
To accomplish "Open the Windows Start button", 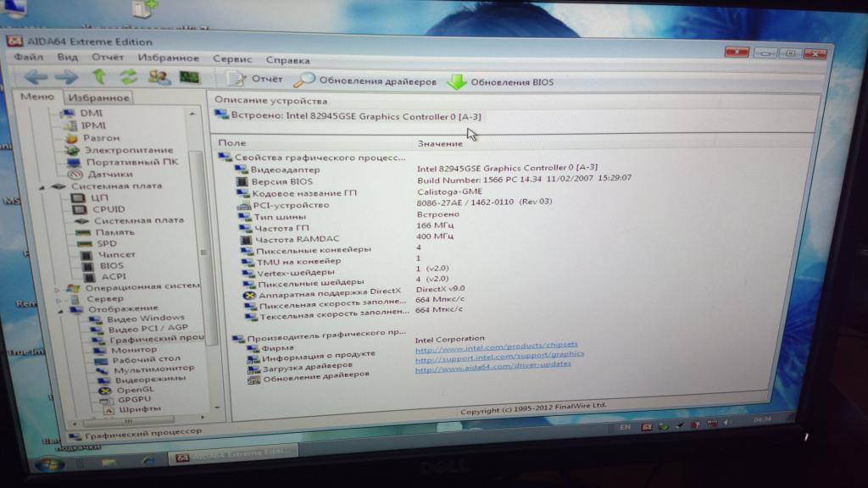I will (48, 465).
